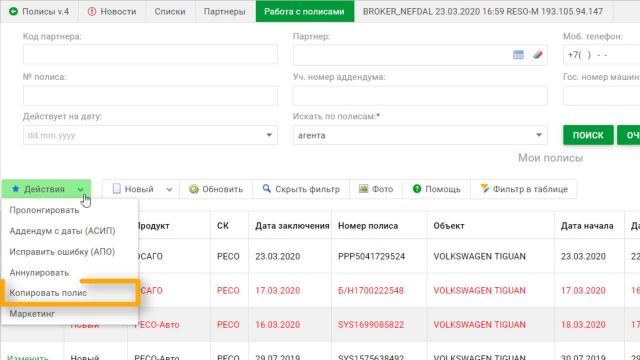Click the green ПОИСК button
This screenshot has width=640, height=360.
click(x=588, y=135)
